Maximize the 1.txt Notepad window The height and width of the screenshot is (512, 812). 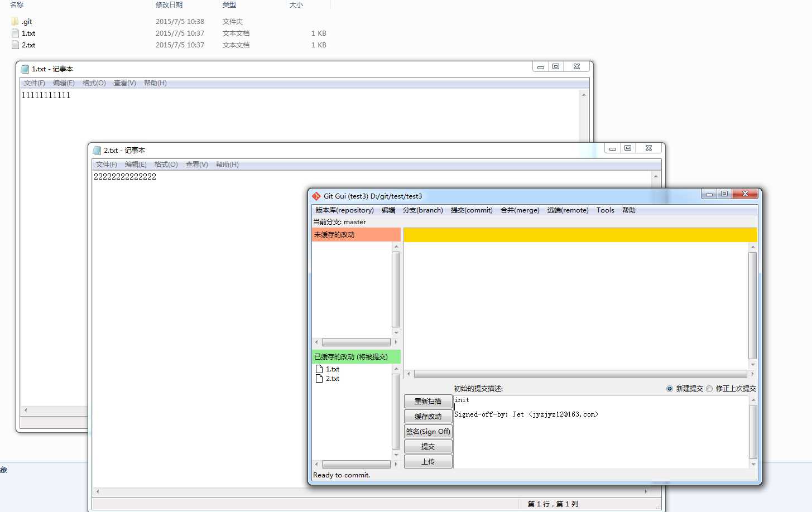tap(556, 67)
